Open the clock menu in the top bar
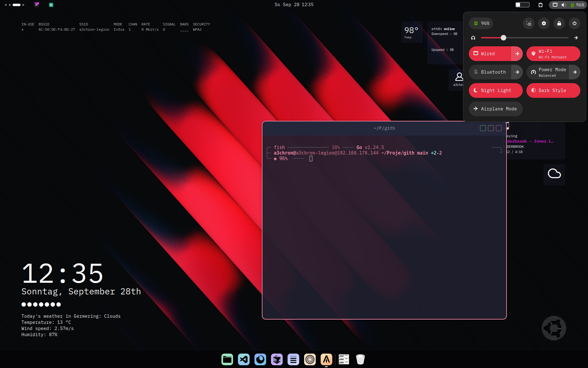 click(x=294, y=5)
